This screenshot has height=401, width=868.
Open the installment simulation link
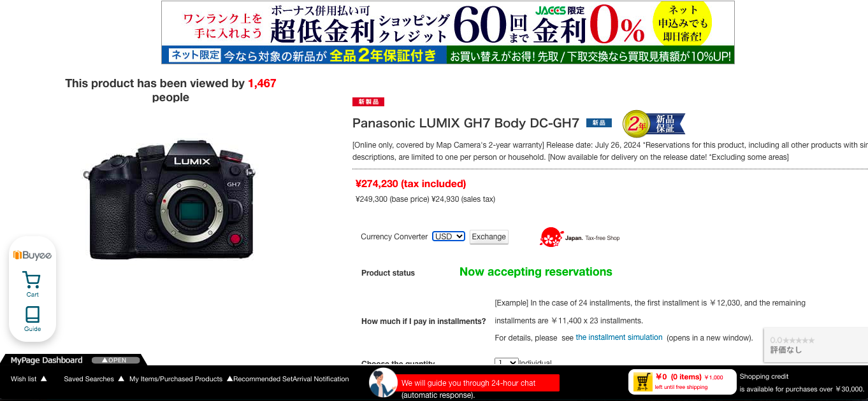pyautogui.click(x=619, y=337)
